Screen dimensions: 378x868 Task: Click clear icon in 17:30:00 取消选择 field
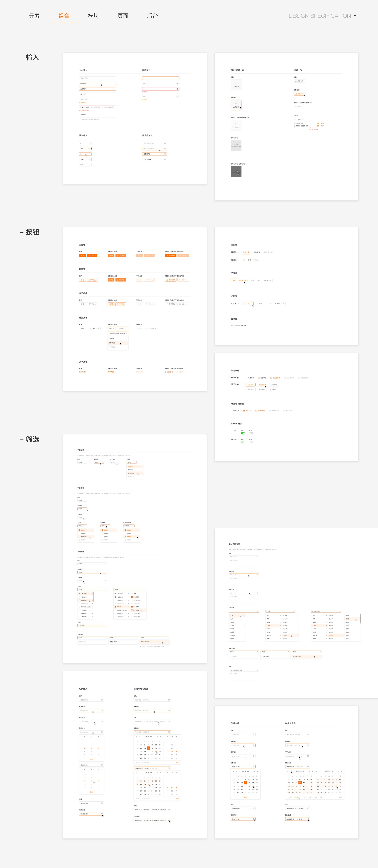click(x=102, y=814)
